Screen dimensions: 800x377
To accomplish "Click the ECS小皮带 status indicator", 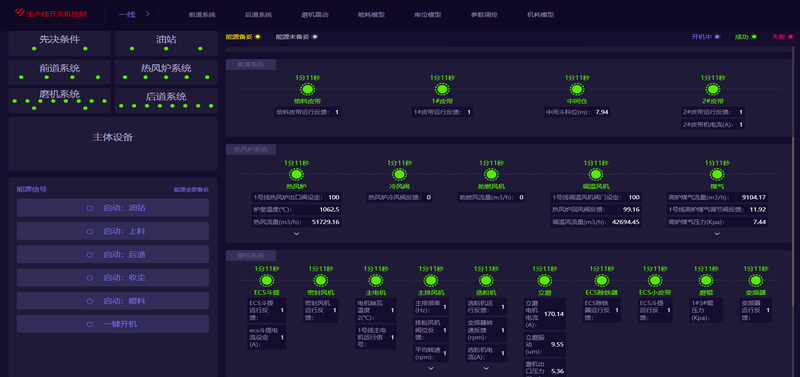I will [x=655, y=280].
